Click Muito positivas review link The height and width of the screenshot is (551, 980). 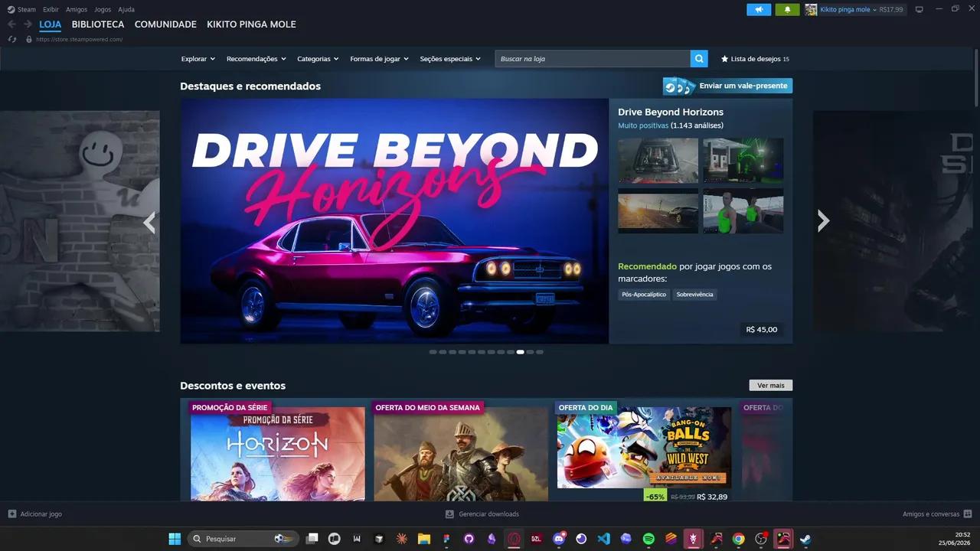[x=643, y=126]
